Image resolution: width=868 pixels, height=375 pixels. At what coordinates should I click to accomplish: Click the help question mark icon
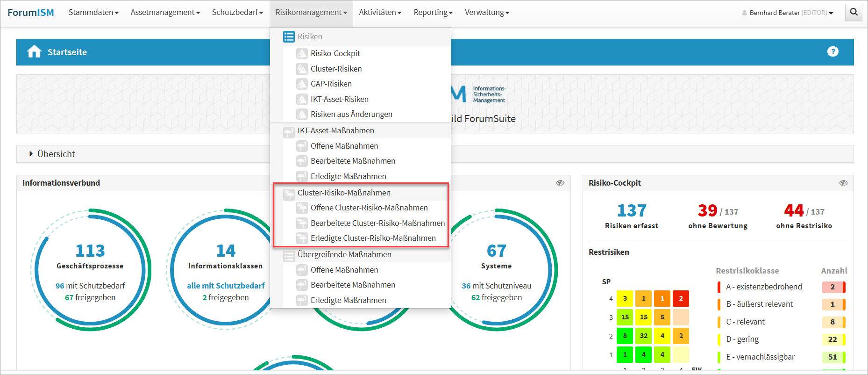point(832,52)
